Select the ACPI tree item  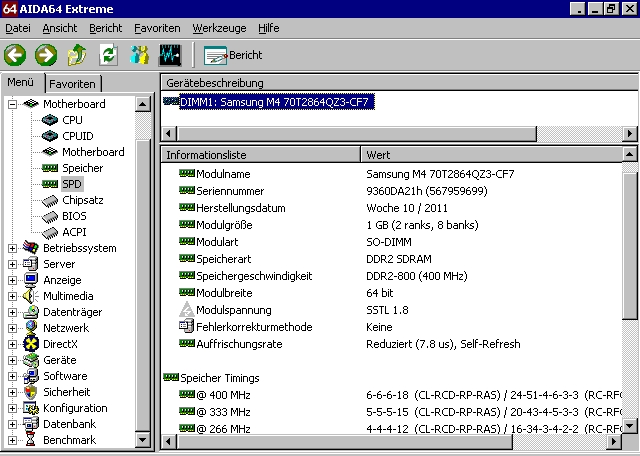(74, 232)
